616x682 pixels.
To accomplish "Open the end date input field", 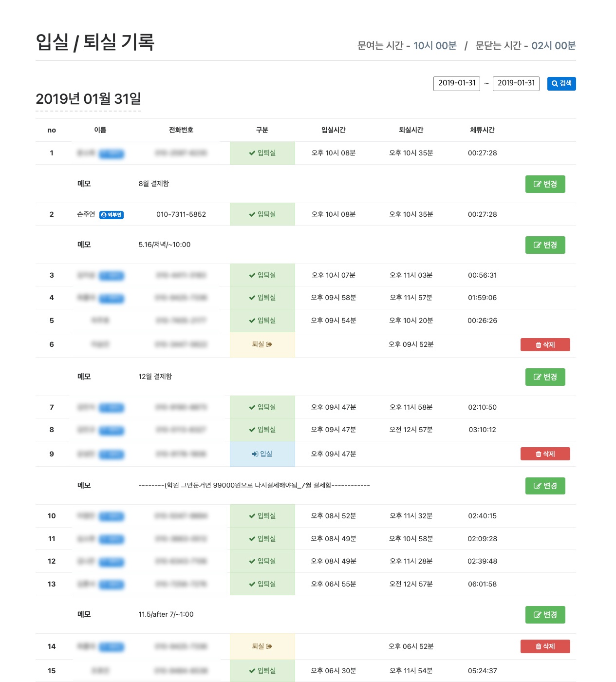I will 516,83.
